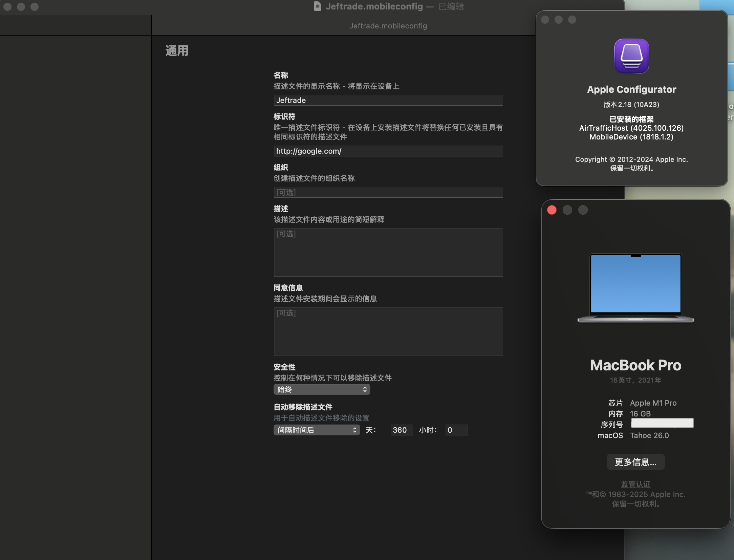Open the Regulatory Certification link
The height and width of the screenshot is (560, 734).
(635, 484)
